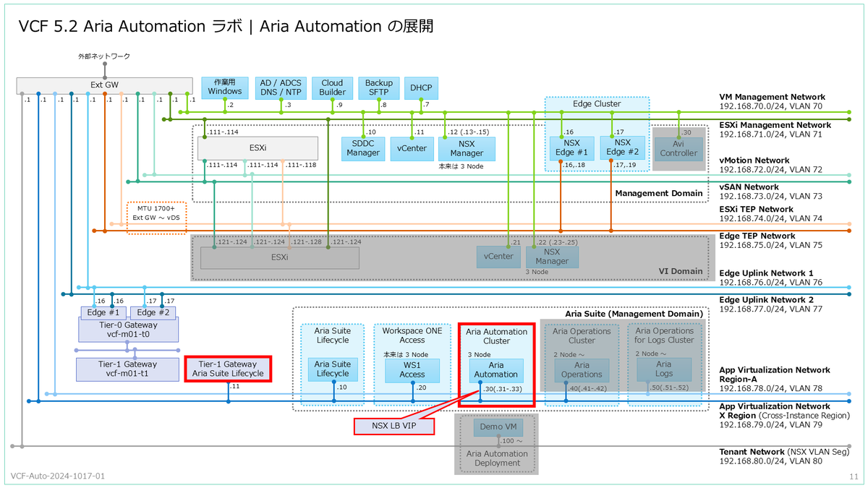
Task: Click the 作業用 Windows box
Action: pos(225,87)
